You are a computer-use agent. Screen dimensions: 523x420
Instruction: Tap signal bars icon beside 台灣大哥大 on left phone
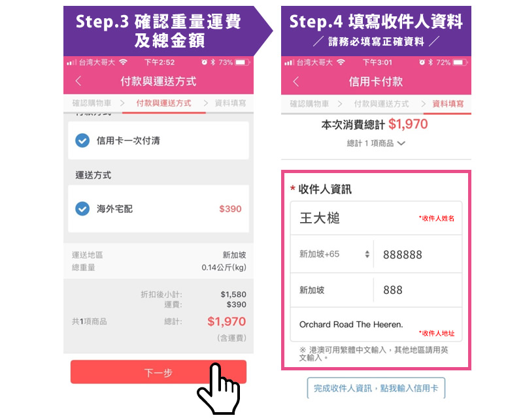click(71, 62)
